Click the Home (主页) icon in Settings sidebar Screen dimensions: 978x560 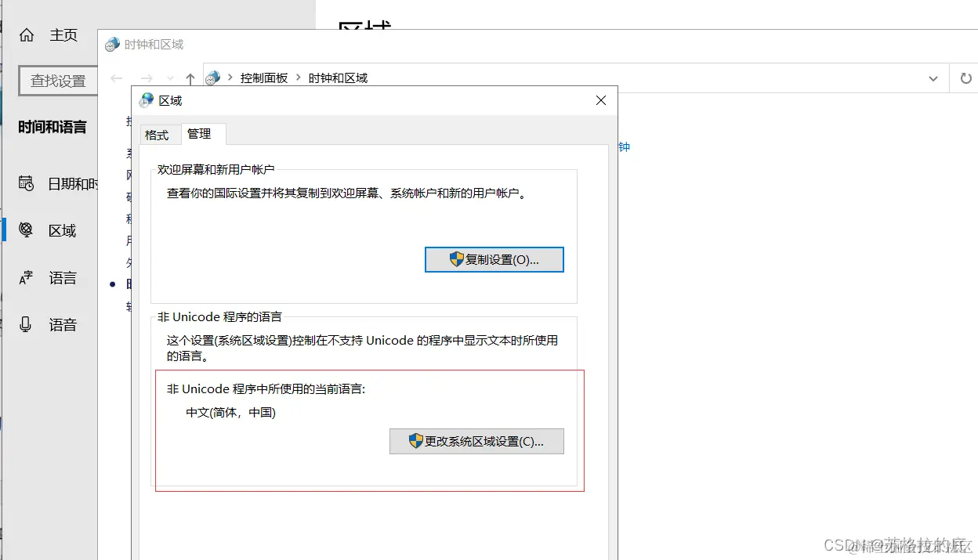(27, 34)
